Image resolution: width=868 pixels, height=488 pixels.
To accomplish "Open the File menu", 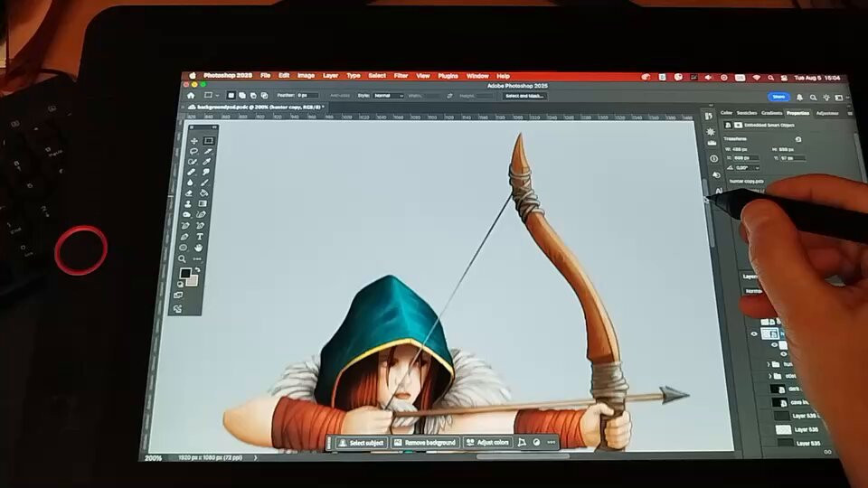I will coord(266,76).
